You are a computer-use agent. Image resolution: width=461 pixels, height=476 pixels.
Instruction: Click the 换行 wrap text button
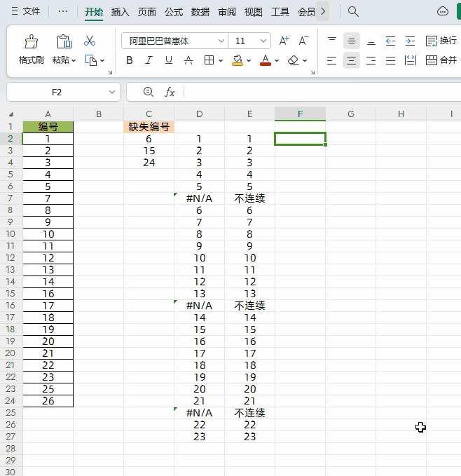441,41
